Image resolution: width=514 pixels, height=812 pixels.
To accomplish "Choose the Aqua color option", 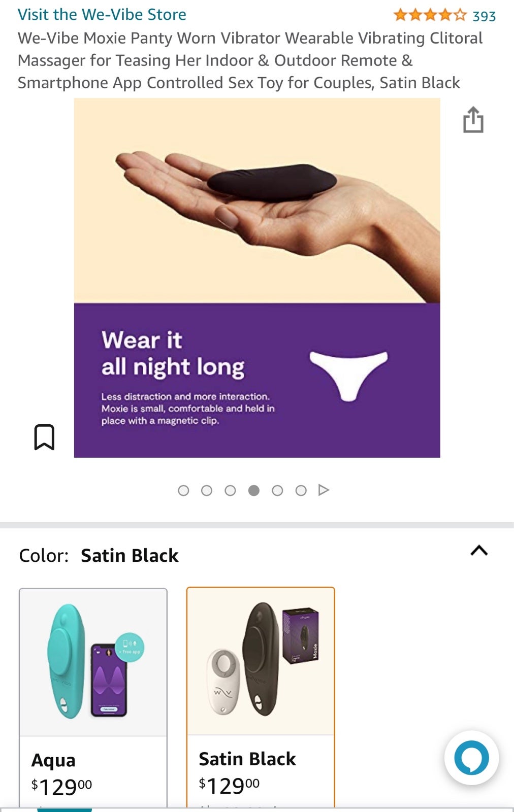I will click(93, 698).
